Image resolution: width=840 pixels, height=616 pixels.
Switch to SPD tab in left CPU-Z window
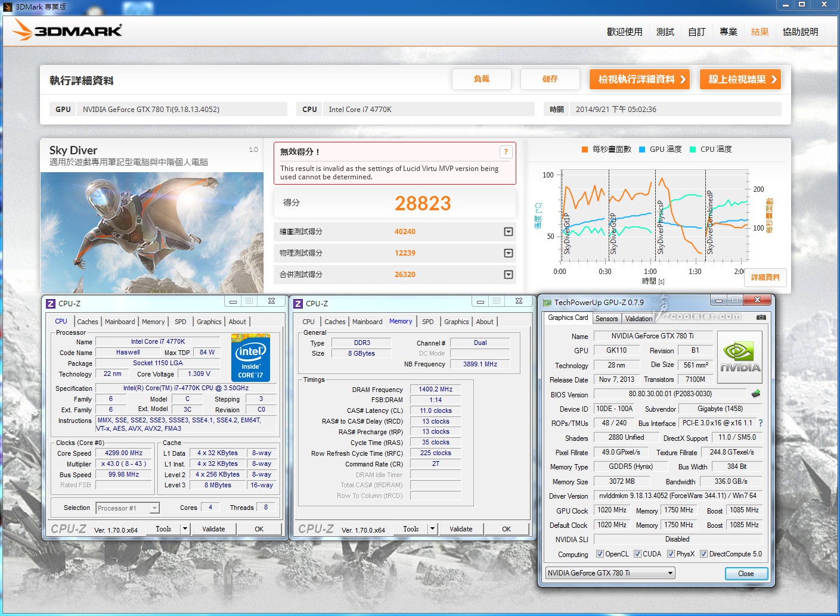(x=181, y=322)
